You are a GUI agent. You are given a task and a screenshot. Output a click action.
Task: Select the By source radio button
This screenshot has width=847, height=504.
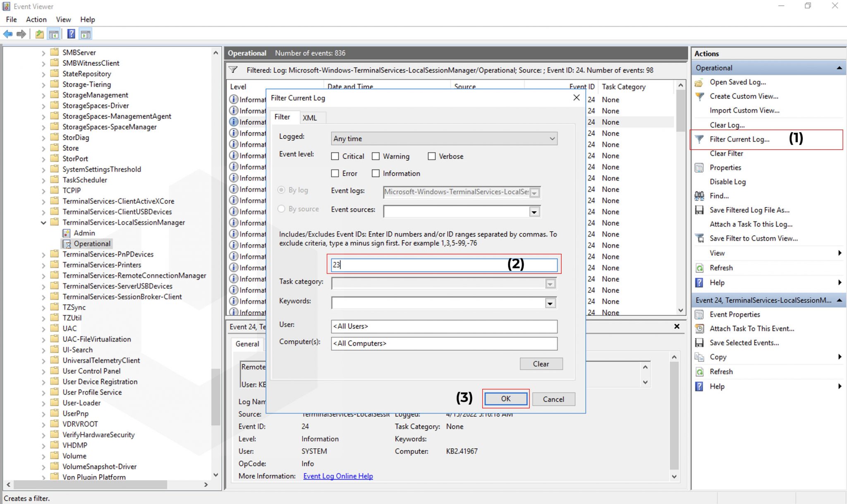[282, 209]
